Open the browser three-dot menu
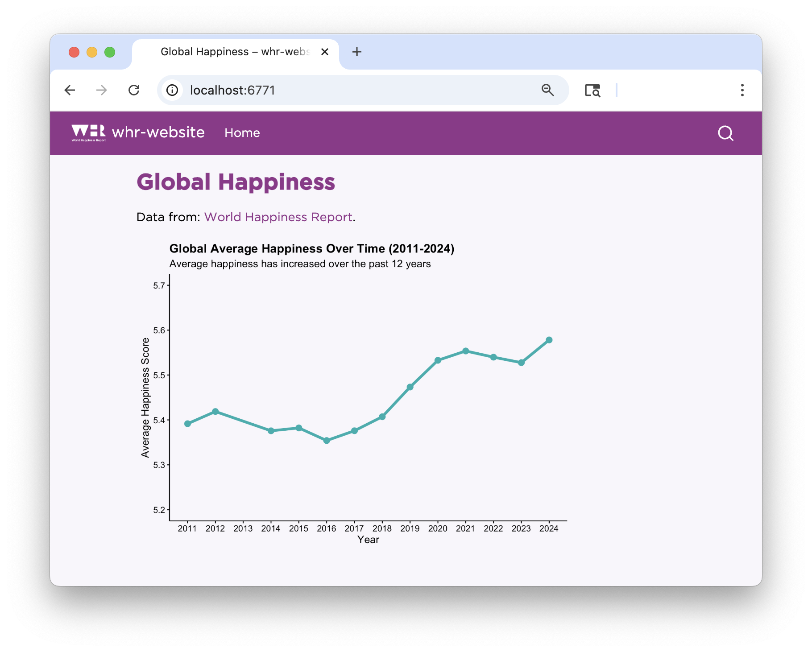Viewport: 812px width, 652px height. 742,91
